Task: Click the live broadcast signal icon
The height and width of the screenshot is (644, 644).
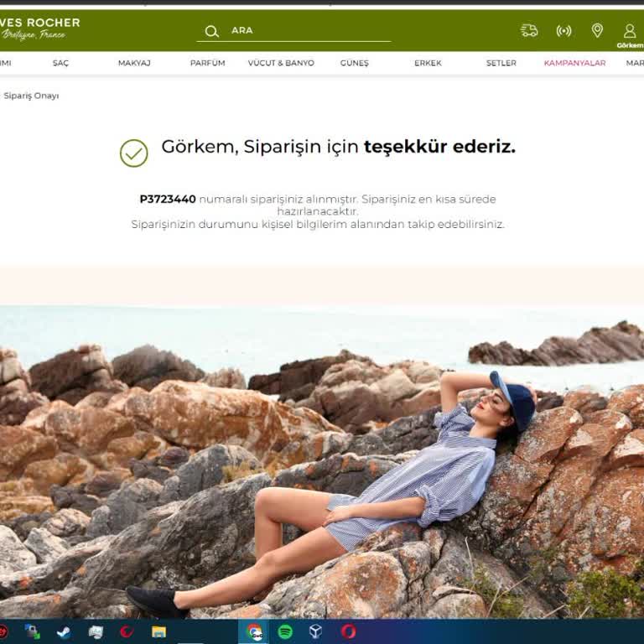Action: [563, 31]
